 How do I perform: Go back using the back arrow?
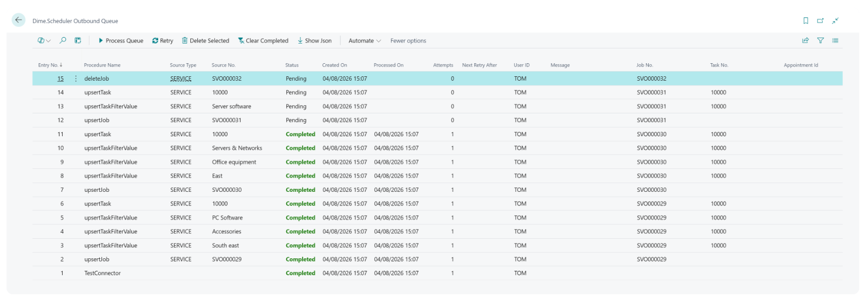tap(19, 20)
